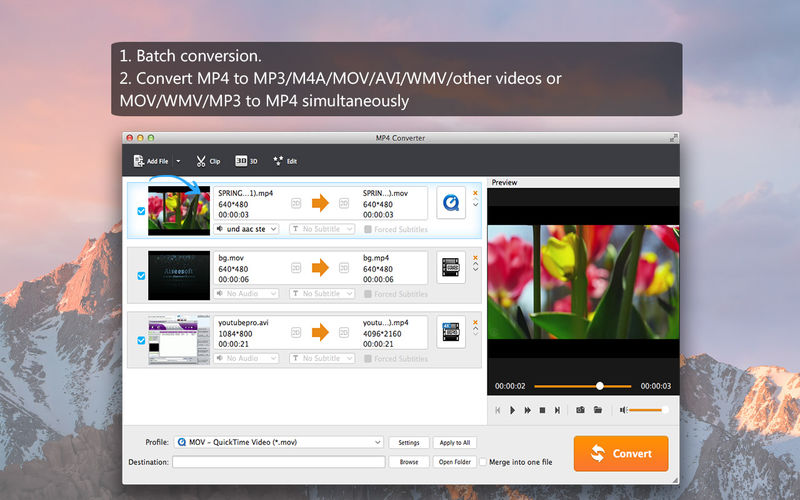Open the Profile MOV QuickTime Video dropdown
The image size is (800, 500).
279,442
